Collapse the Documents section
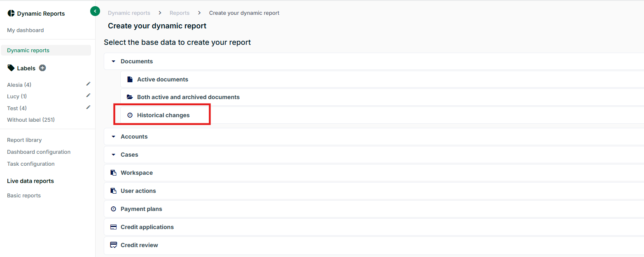Viewport: 644px width, 257px height. point(113,61)
